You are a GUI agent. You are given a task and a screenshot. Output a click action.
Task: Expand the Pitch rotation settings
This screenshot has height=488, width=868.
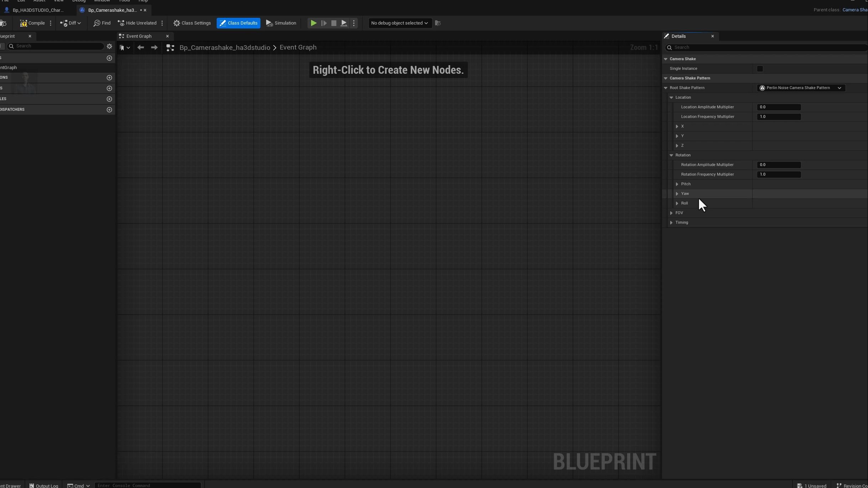coord(677,184)
